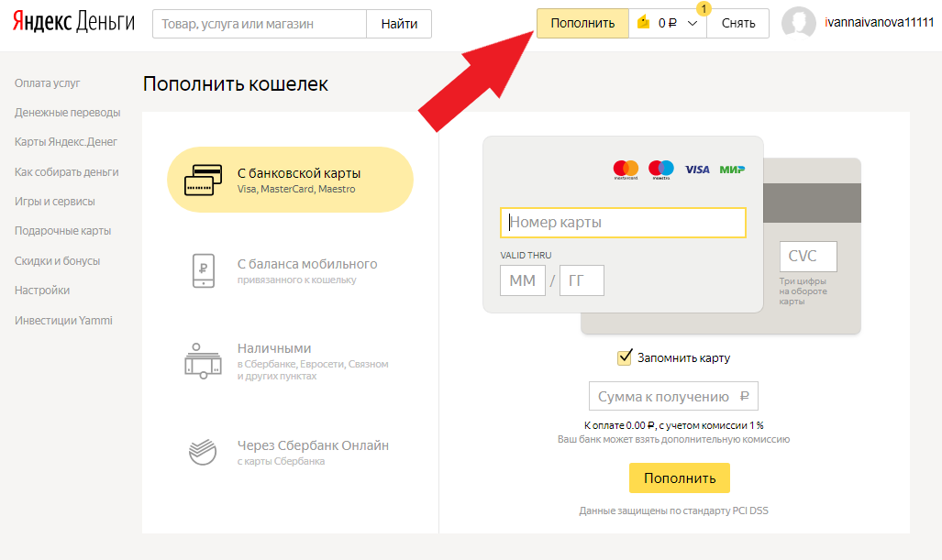Expand the wallet balance dropdown arrow
This screenshot has width=942, height=560.
tap(693, 24)
